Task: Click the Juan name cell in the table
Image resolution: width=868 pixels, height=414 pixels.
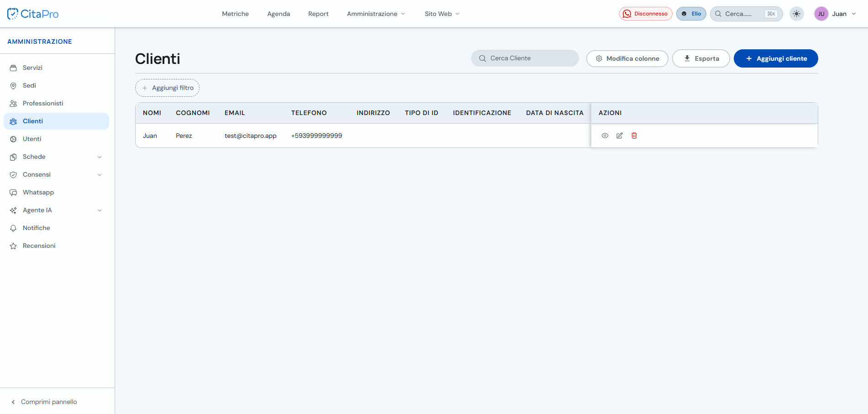Action: 150,136
